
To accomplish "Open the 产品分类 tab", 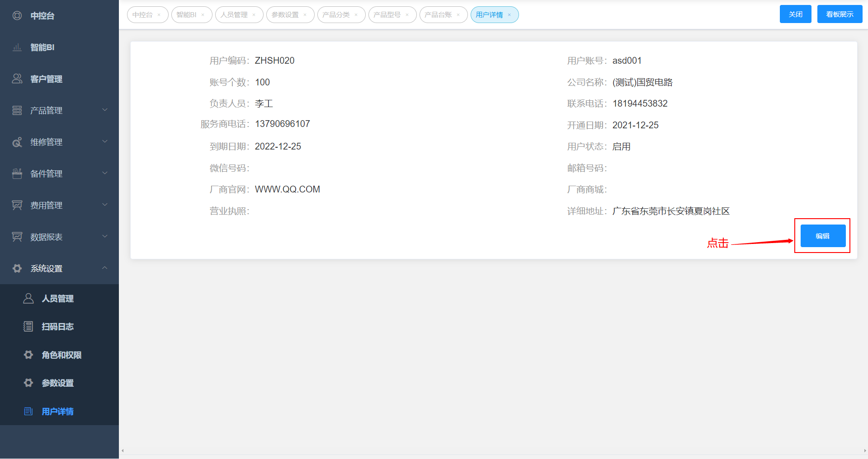I will pyautogui.click(x=336, y=15).
